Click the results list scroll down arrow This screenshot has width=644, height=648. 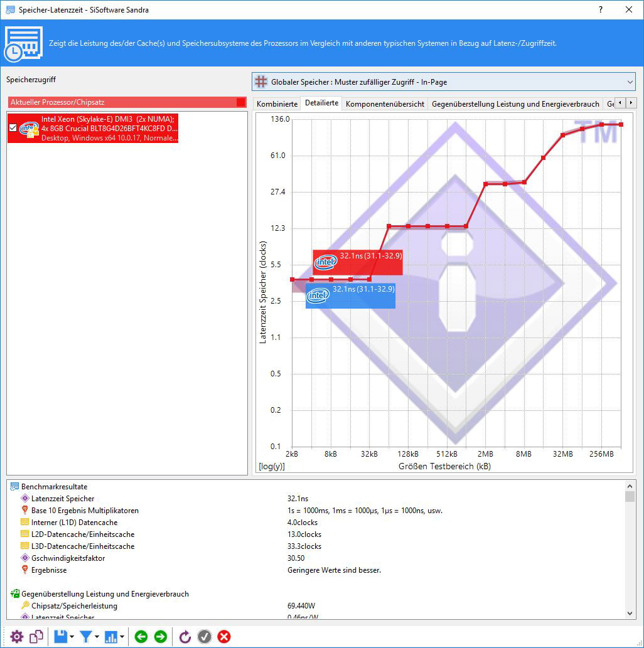click(630, 613)
